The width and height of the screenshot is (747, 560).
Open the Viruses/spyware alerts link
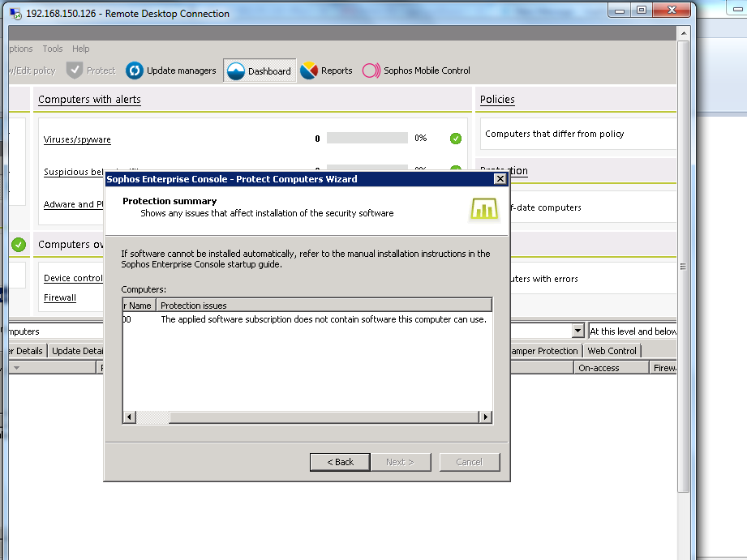[77, 139]
